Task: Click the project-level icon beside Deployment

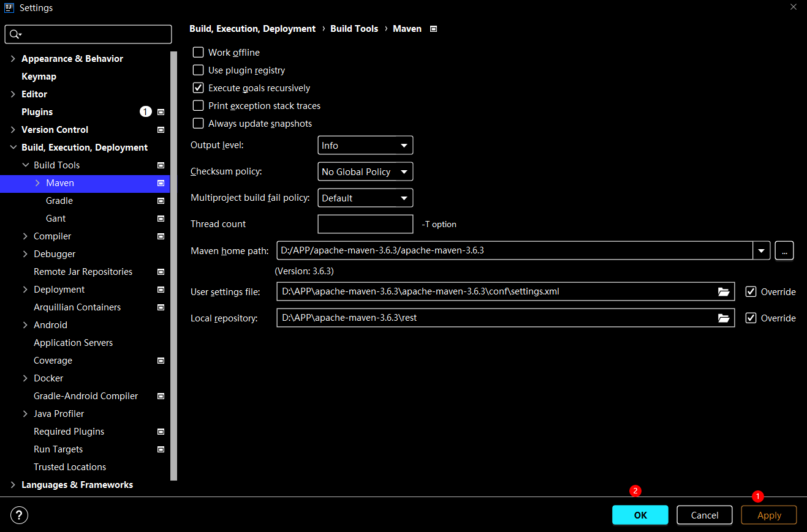Action: pos(161,290)
